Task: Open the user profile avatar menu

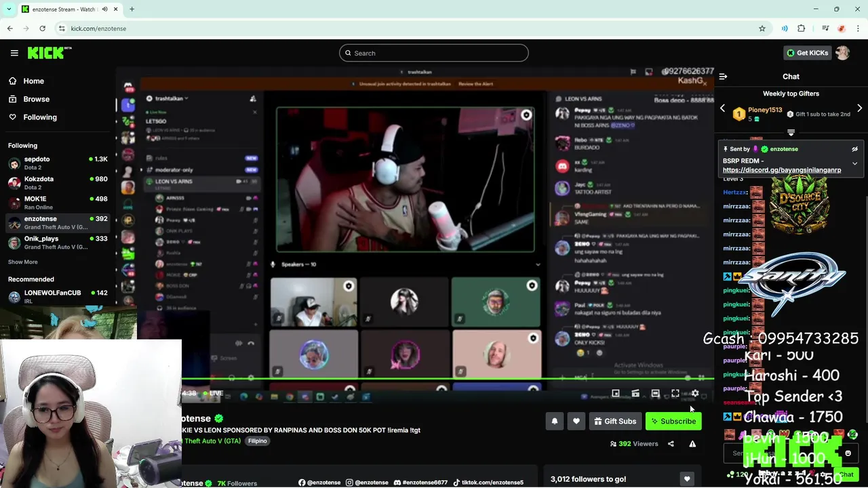Action: tap(843, 53)
